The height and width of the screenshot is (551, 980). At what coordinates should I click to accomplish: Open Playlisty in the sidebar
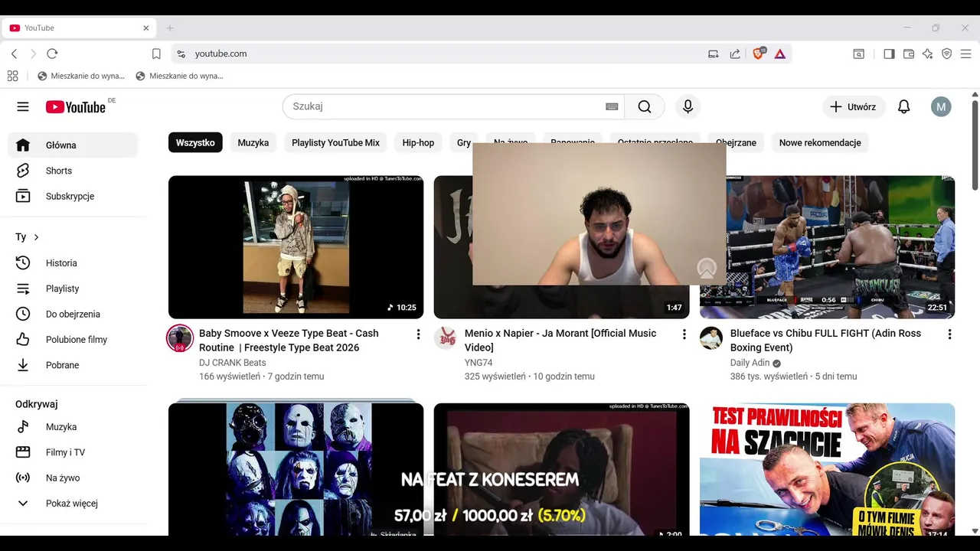[x=73, y=289]
